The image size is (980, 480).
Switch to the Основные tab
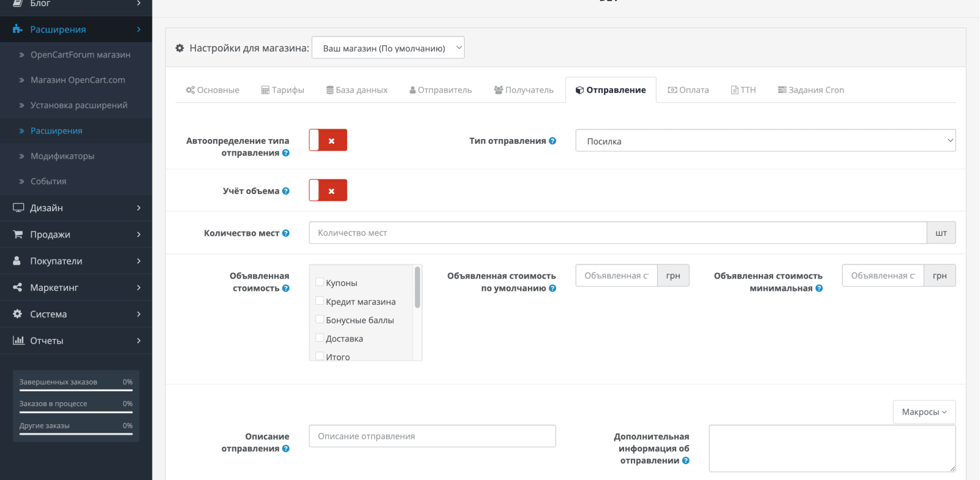pyautogui.click(x=213, y=90)
